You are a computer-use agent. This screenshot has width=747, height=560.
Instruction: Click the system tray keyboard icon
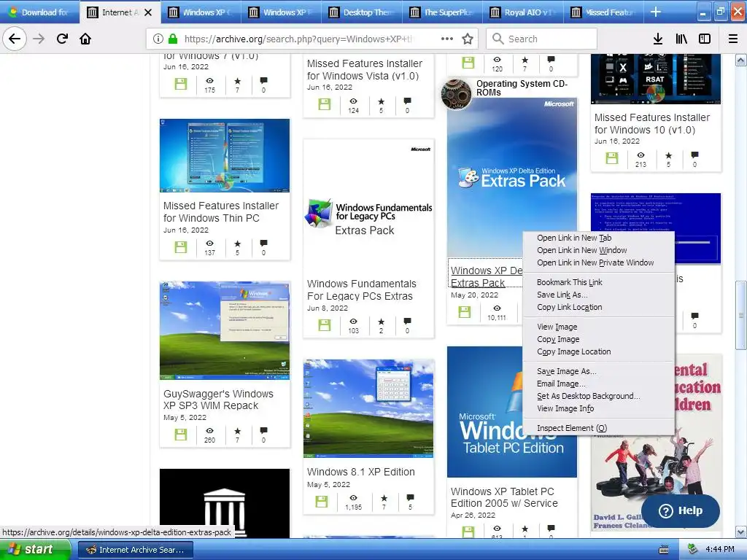(x=664, y=550)
